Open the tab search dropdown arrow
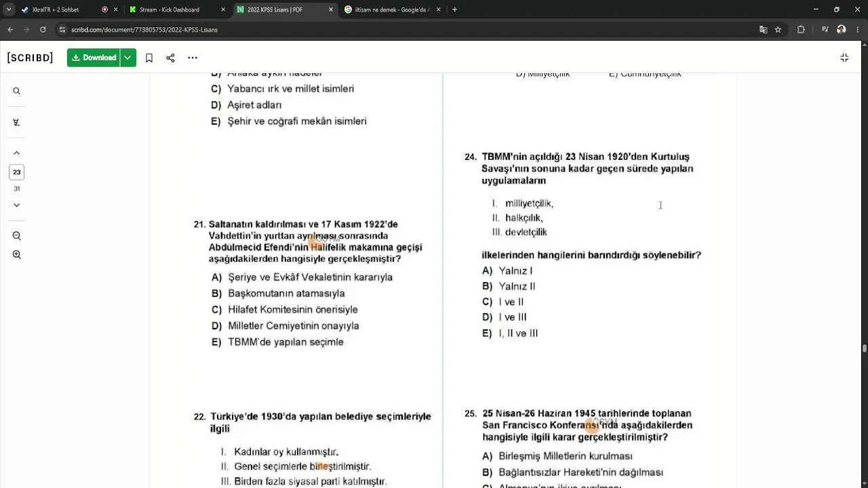 click(9, 9)
